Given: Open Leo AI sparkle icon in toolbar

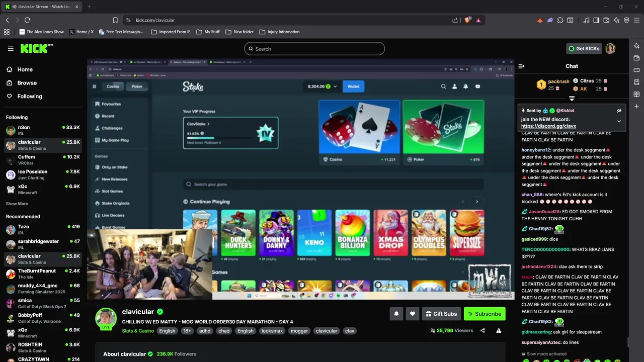Looking at the screenshot, I should (616, 20).
